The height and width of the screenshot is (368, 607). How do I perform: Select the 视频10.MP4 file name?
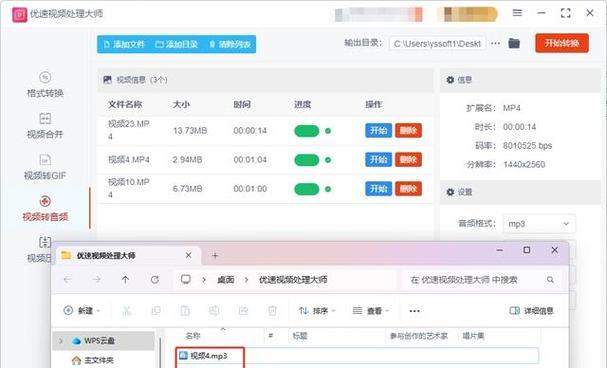point(129,188)
